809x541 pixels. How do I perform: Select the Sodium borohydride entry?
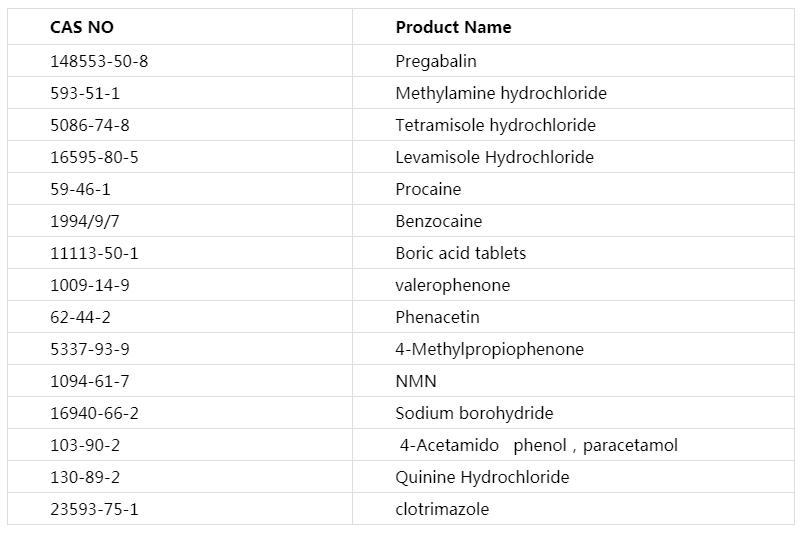474,413
